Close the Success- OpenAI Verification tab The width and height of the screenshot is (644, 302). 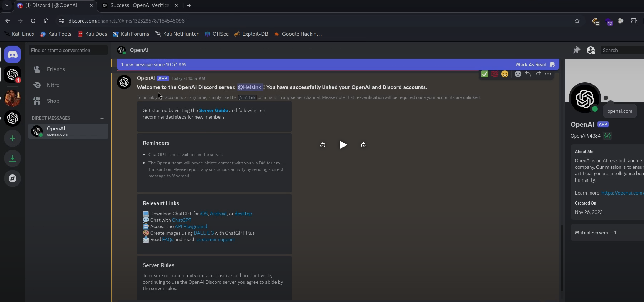point(176,5)
